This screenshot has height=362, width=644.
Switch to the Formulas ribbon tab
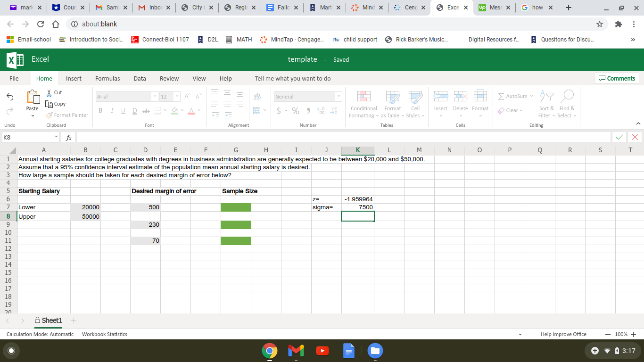pyautogui.click(x=107, y=79)
